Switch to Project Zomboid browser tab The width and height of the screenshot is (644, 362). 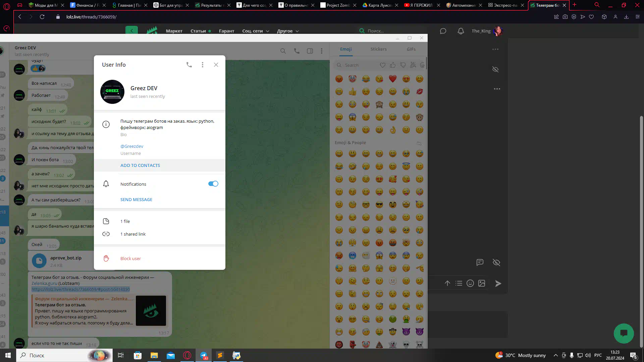[338, 5]
